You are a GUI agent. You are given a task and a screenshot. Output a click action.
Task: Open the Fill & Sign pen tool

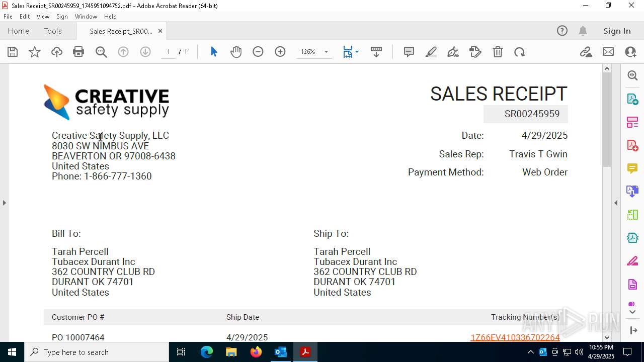(x=453, y=52)
